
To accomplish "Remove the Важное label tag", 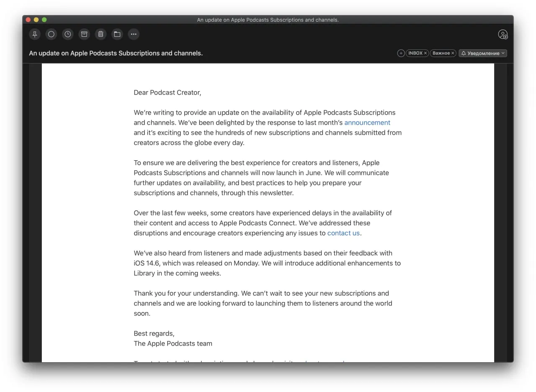I will pos(453,53).
